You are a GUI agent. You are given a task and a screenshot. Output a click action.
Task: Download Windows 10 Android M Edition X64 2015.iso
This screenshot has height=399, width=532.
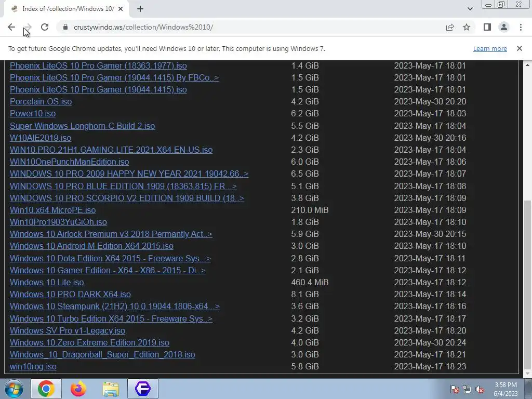tap(91, 246)
